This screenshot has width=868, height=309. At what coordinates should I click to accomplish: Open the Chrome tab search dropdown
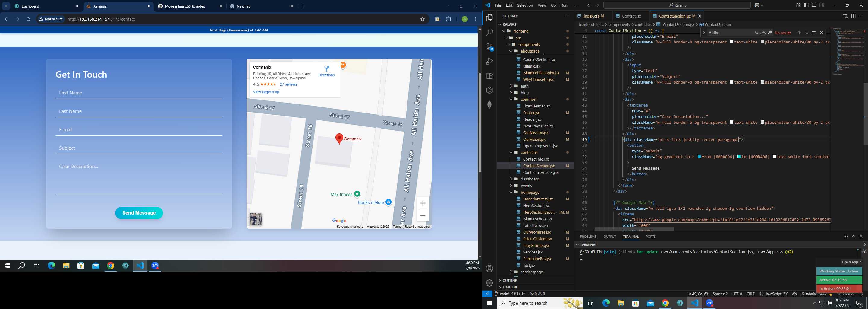[x=6, y=6]
